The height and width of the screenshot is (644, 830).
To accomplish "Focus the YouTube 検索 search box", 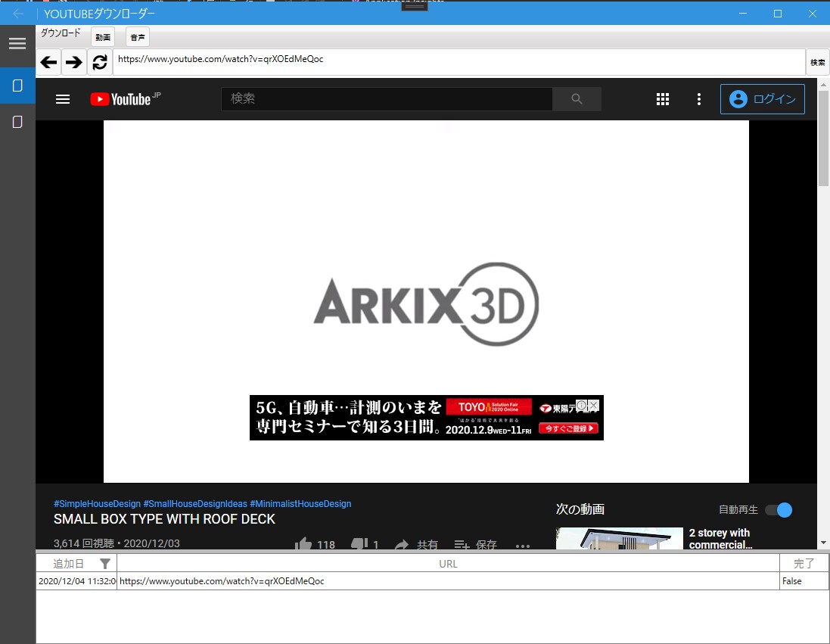I will point(387,99).
